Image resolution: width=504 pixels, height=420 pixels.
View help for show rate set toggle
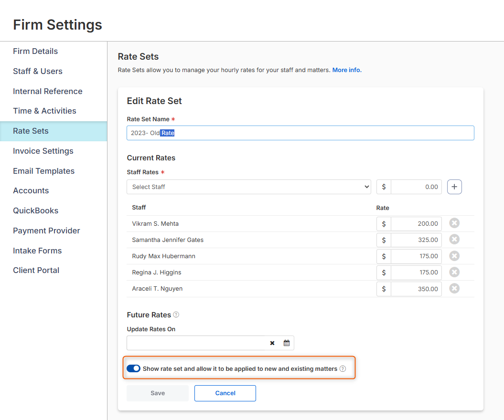[x=343, y=368]
